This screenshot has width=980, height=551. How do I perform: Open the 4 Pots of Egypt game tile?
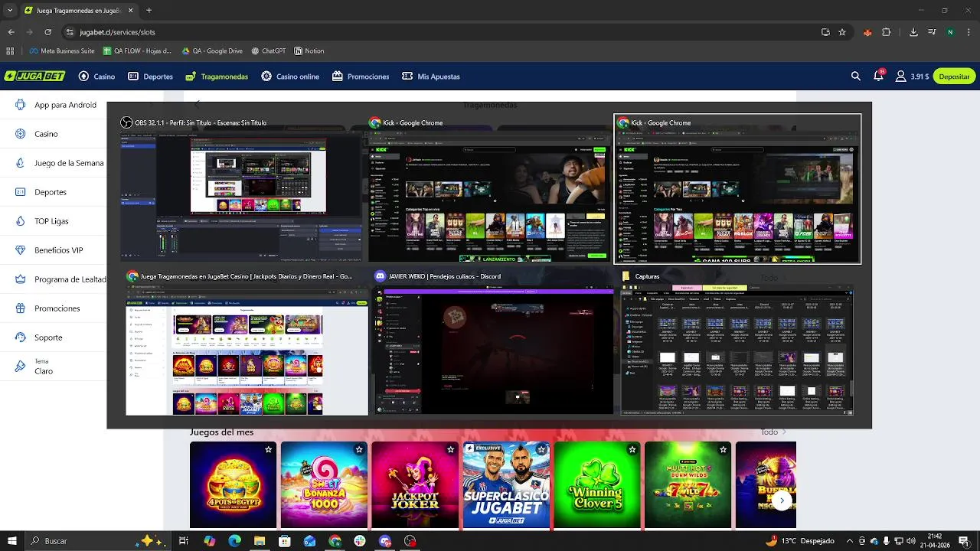point(233,485)
